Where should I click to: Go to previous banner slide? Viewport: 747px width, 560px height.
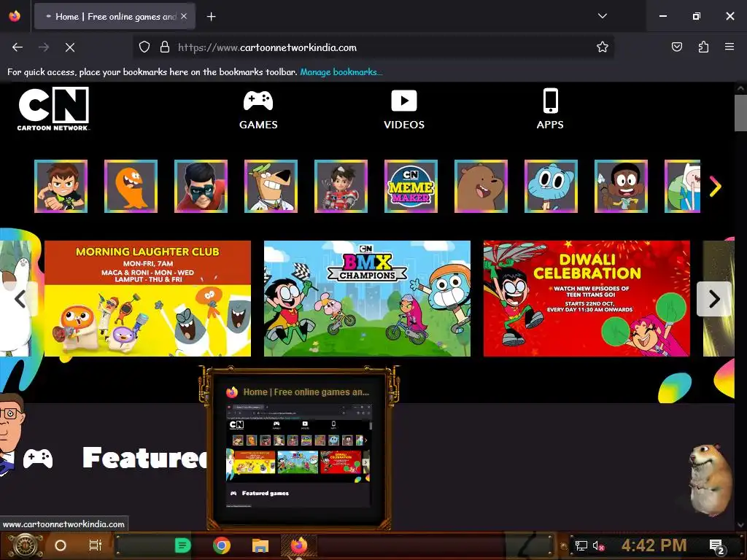20,299
